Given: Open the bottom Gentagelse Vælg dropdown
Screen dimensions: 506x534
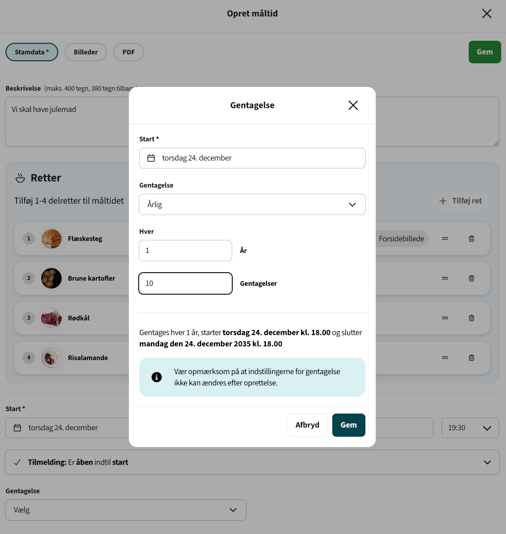Looking at the screenshot, I should click(126, 510).
